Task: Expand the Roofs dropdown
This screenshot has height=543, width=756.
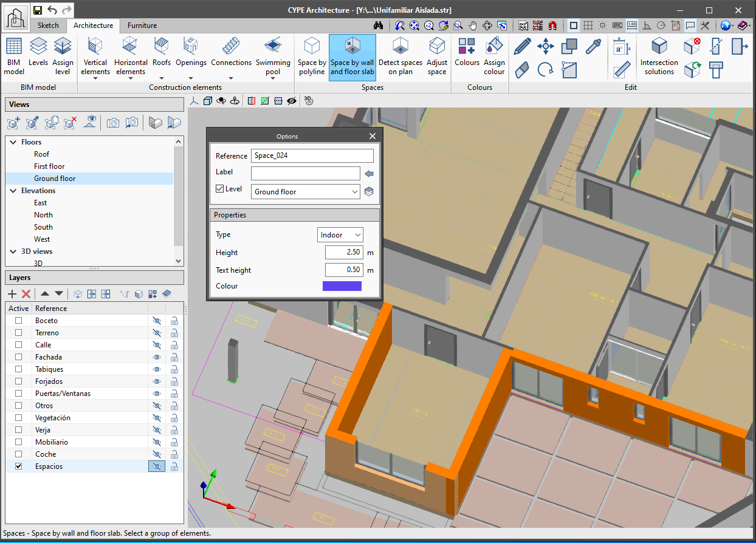Action: 162,78
